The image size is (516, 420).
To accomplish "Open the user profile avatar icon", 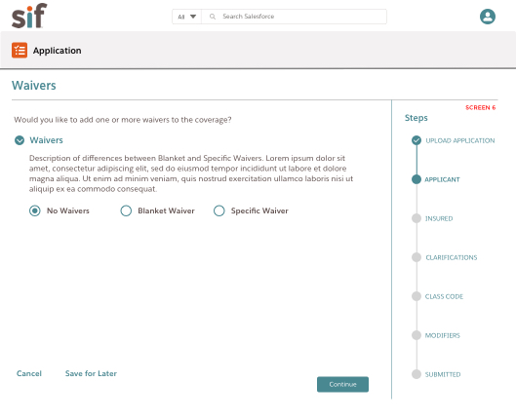I will pyautogui.click(x=488, y=17).
